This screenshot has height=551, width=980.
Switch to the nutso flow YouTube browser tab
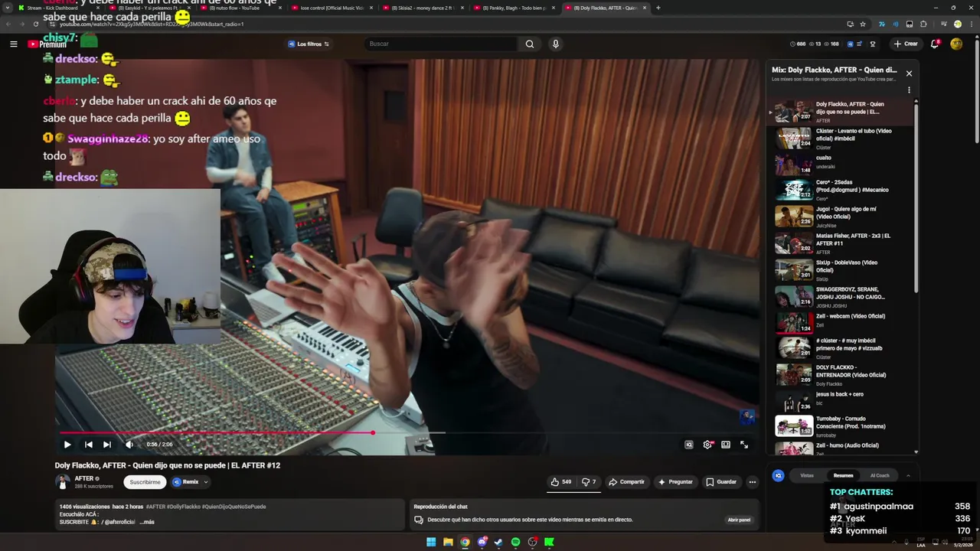click(x=240, y=8)
